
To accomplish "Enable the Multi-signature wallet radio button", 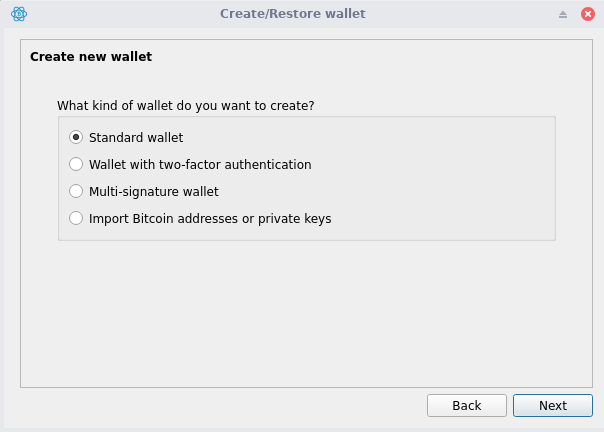I will tap(76, 191).
